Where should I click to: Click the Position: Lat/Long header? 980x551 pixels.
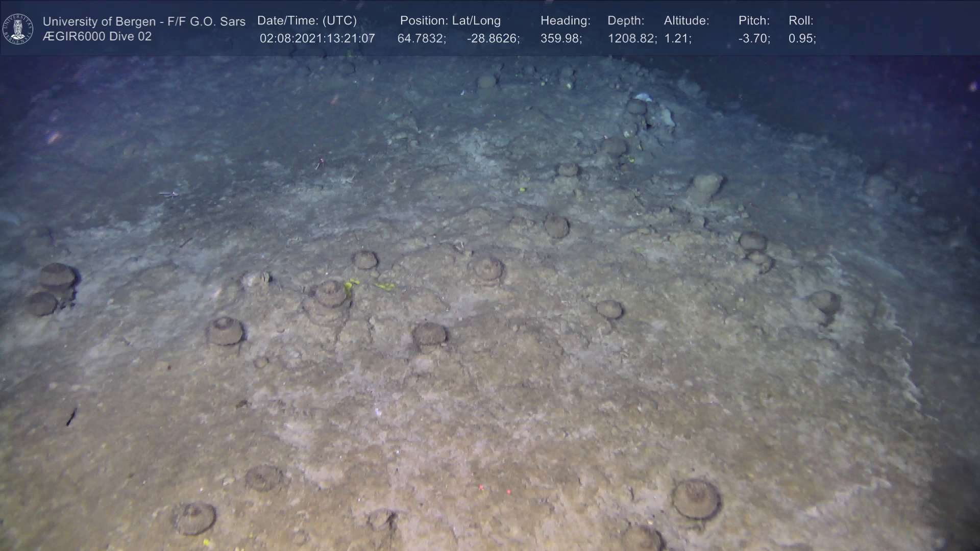pos(450,21)
